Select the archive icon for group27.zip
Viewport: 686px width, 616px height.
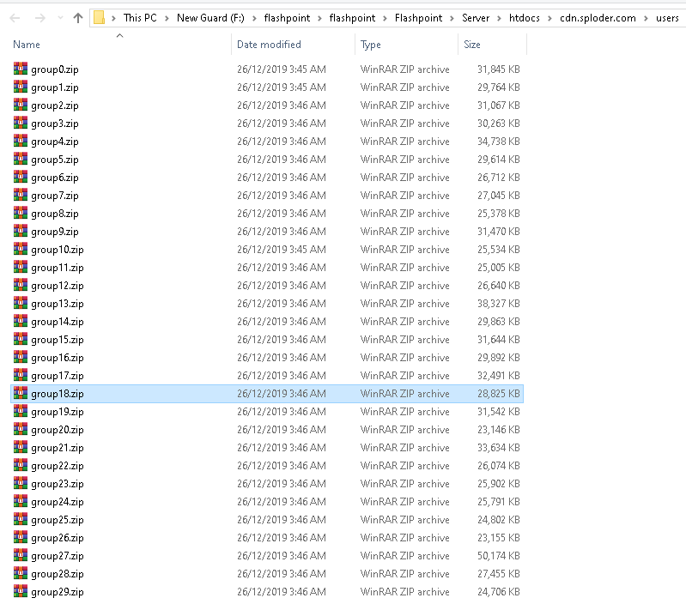(x=21, y=556)
